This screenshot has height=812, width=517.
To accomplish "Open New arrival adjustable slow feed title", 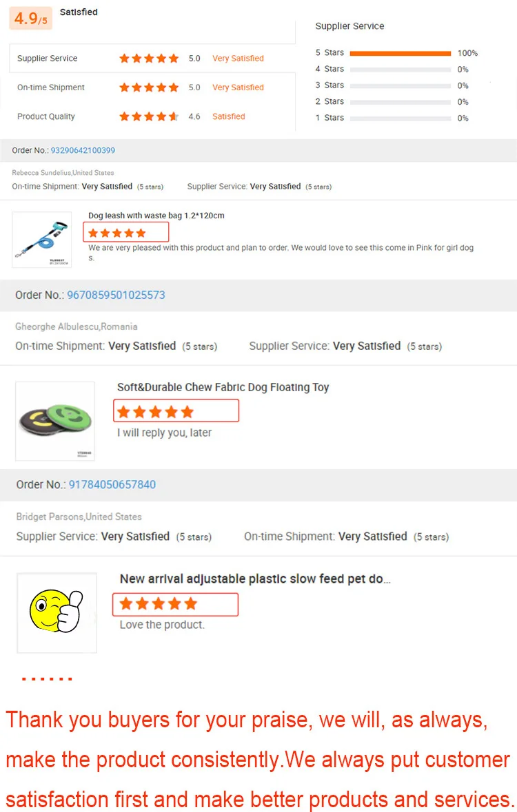I will click(255, 579).
